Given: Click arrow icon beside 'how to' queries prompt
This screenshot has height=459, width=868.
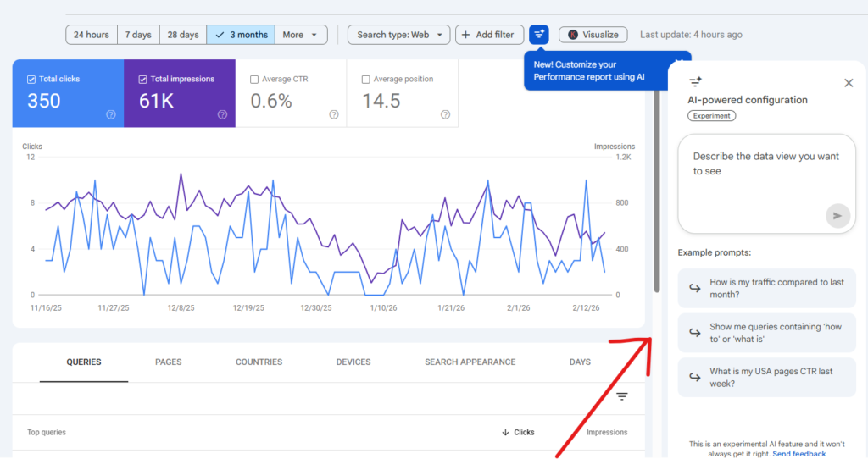Looking at the screenshot, I should pyautogui.click(x=695, y=332).
